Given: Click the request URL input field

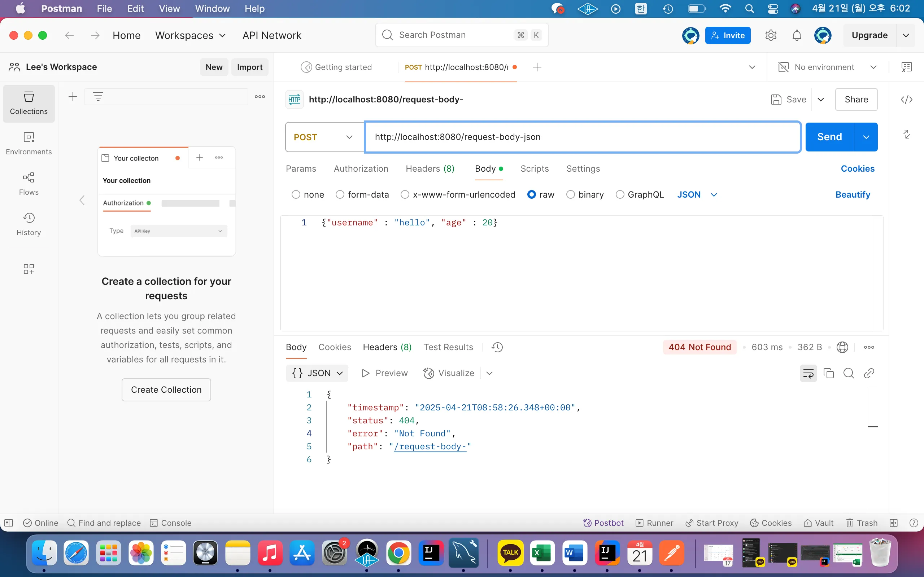Looking at the screenshot, I should (582, 137).
